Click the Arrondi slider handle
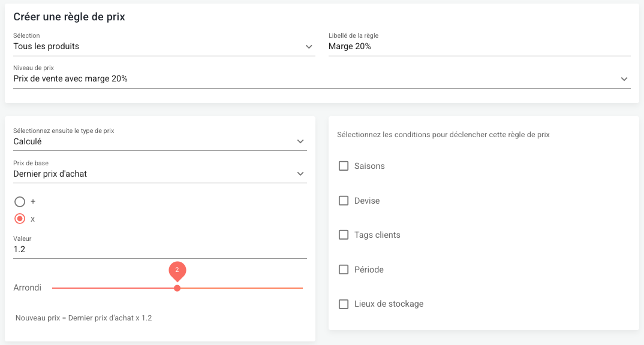The image size is (644, 345). [x=177, y=288]
